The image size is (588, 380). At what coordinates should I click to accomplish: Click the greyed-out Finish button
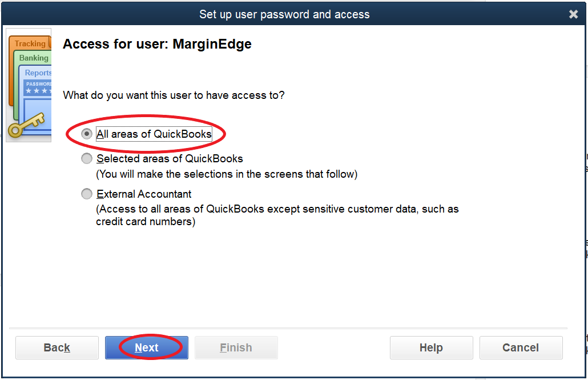click(x=236, y=347)
